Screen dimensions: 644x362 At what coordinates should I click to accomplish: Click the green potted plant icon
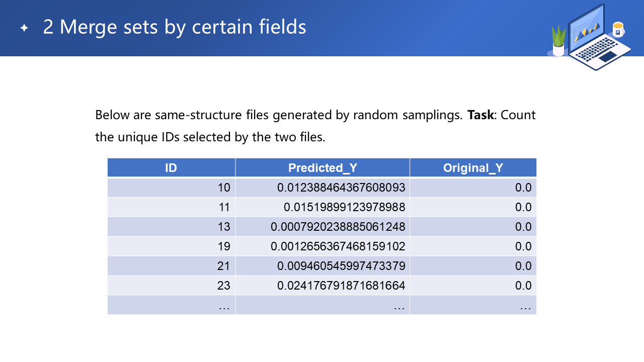pyautogui.click(x=558, y=40)
